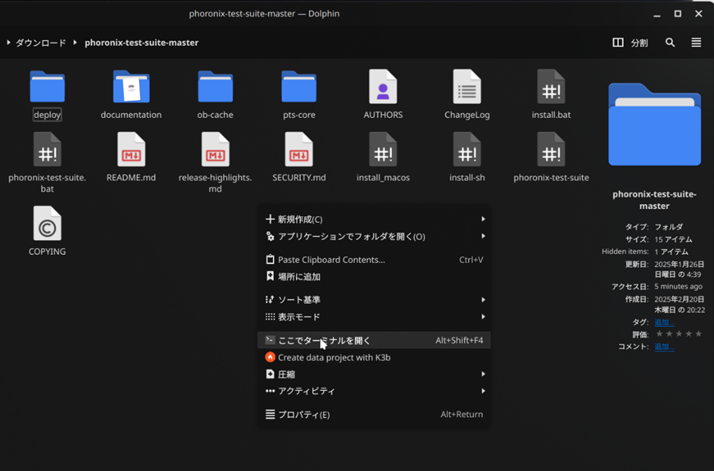
Task: Expand the アクティビティ submenu
Action: pos(374,391)
